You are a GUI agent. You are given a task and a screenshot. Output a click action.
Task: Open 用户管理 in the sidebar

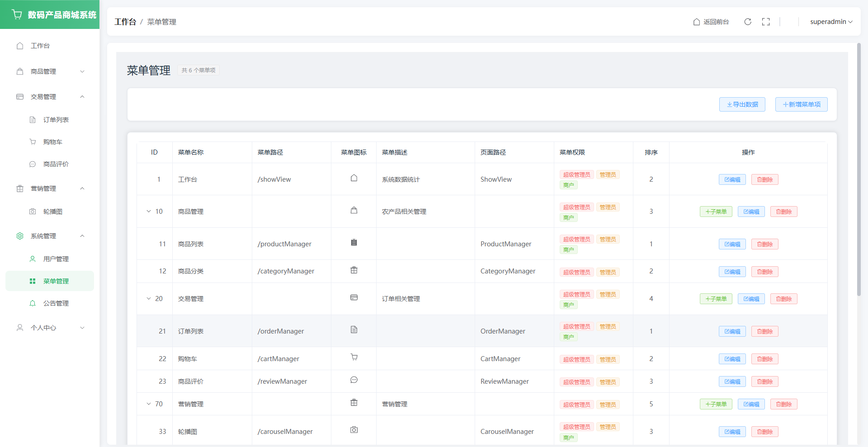[x=56, y=259]
